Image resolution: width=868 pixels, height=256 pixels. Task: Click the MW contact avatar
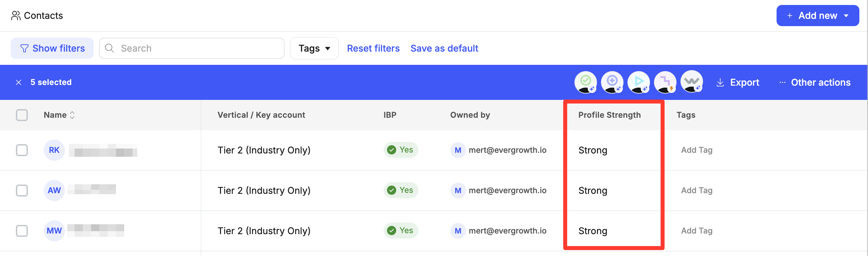pyautogui.click(x=54, y=231)
